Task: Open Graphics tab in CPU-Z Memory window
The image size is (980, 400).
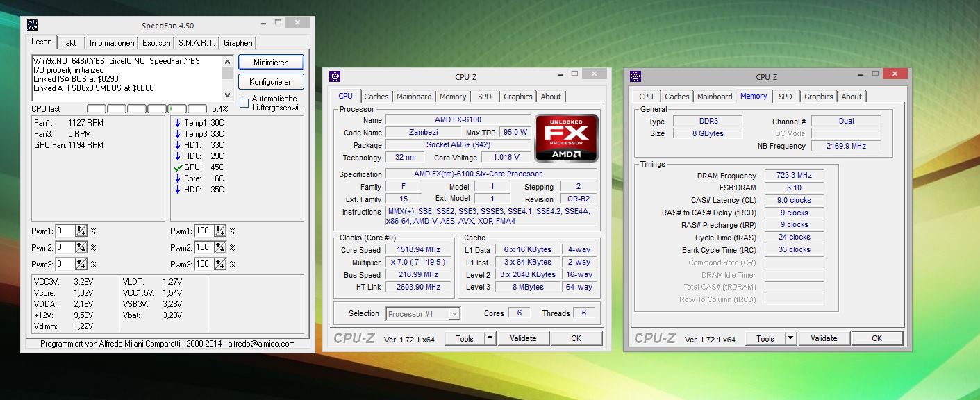Action: pos(819,97)
